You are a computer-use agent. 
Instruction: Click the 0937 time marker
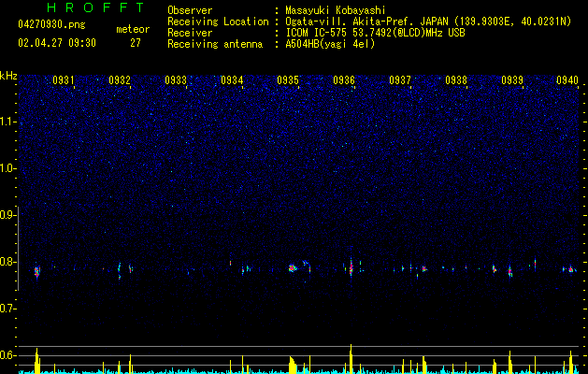[x=400, y=80]
